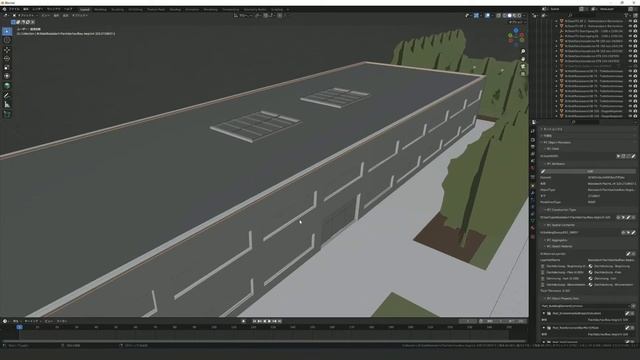This screenshot has height=360, width=640.
Task: Open the 編集 menu
Action: 26,9
